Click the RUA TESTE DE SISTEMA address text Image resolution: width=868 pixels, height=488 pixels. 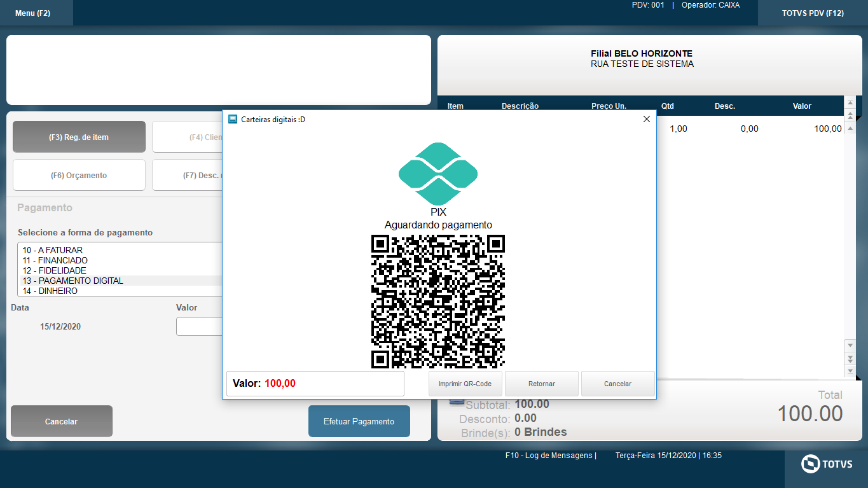tap(642, 64)
